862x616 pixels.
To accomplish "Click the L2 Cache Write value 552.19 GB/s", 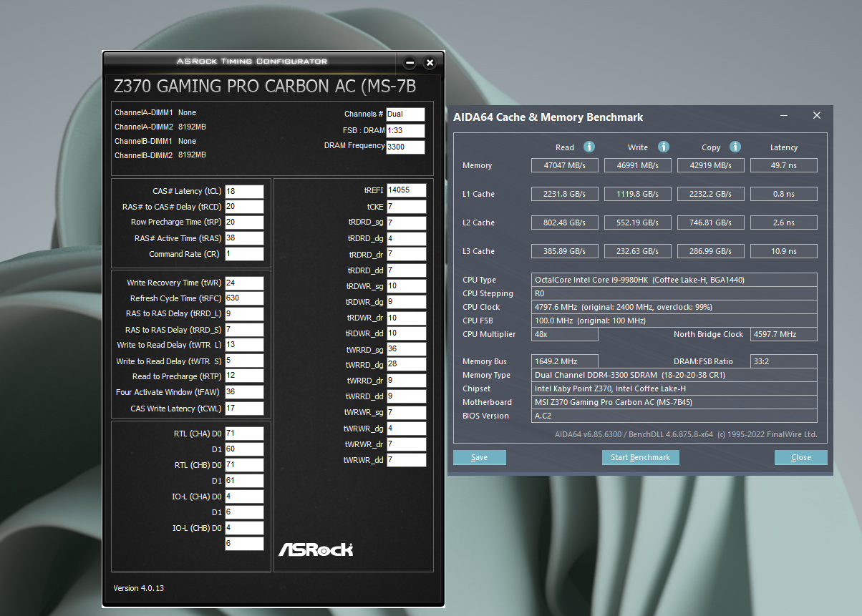I will 639,223.
